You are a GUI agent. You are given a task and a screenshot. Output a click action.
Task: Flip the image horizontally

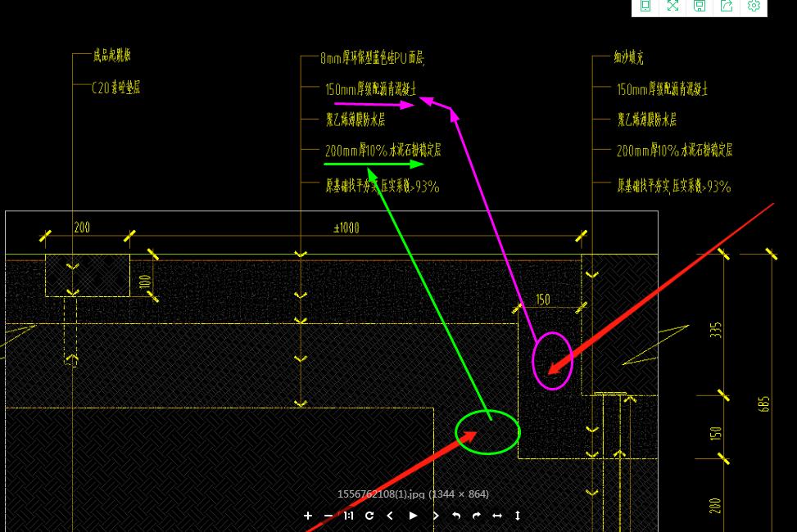(x=497, y=516)
